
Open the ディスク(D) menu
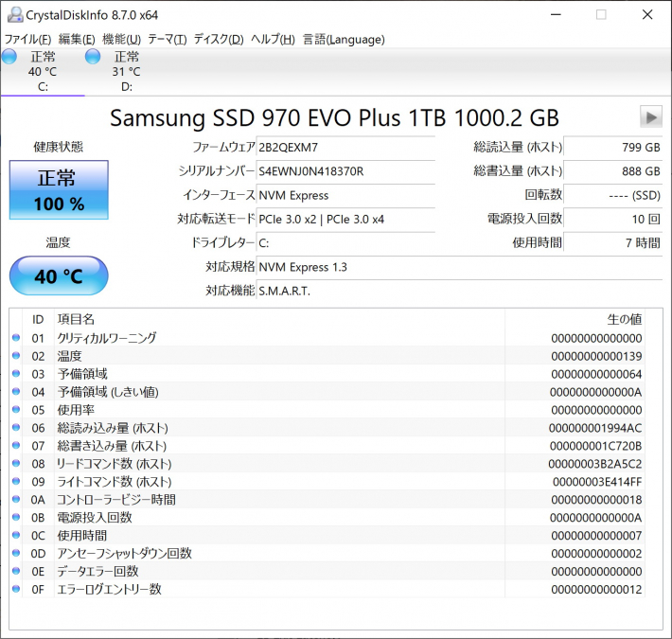pyautogui.click(x=219, y=39)
